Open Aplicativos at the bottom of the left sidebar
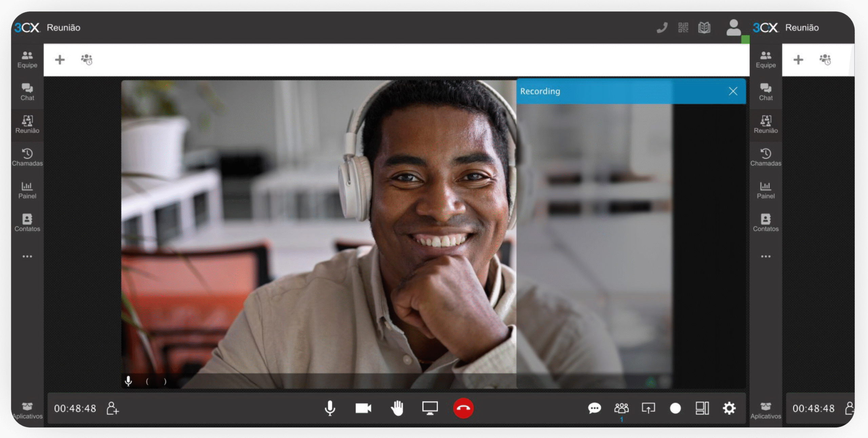Image resolution: width=868 pixels, height=438 pixels. [x=27, y=411]
